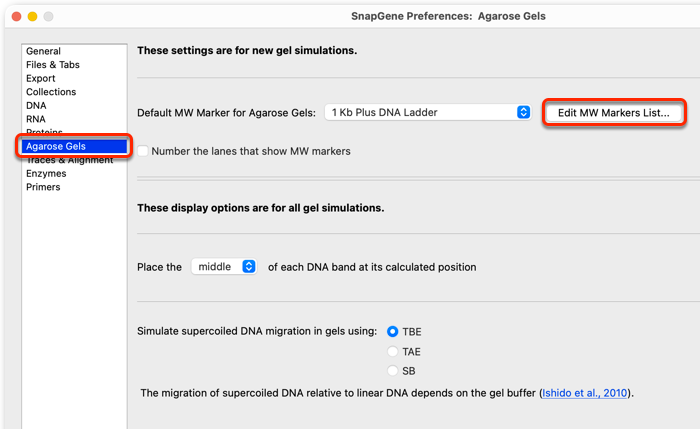Close the preferences window with the red button
Image resolution: width=700 pixels, height=429 pixels.
[x=17, y=17]
